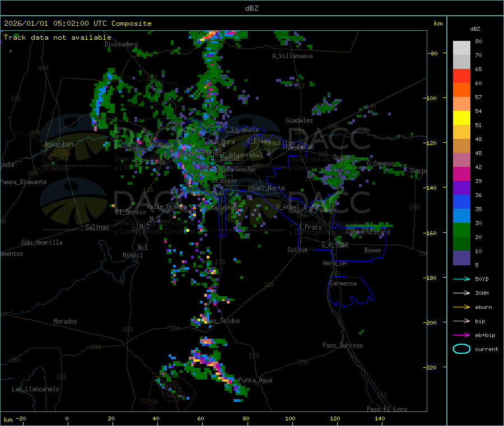
Task: Click the 'El_Desvio' map label
Action: click(130, 212)
